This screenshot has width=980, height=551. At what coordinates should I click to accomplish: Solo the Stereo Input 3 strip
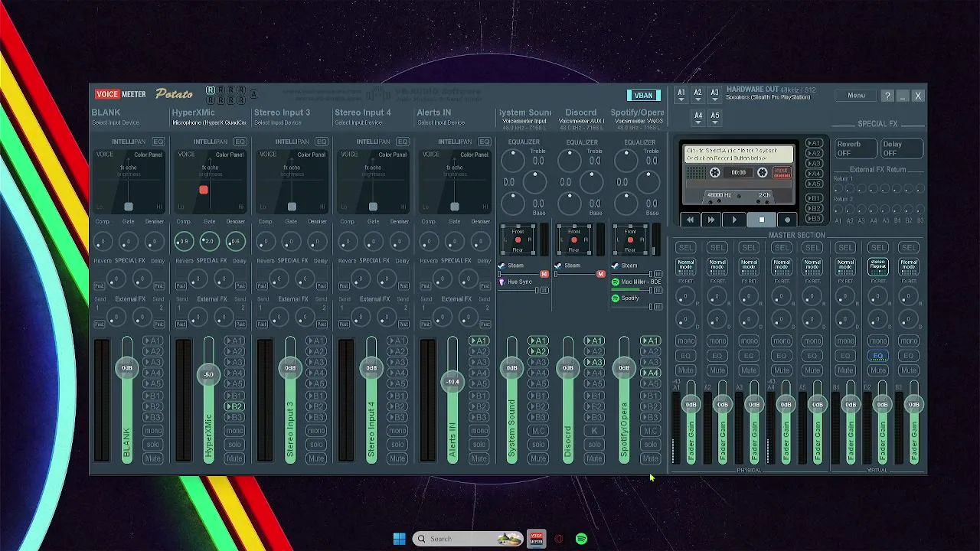pos(315,445)
